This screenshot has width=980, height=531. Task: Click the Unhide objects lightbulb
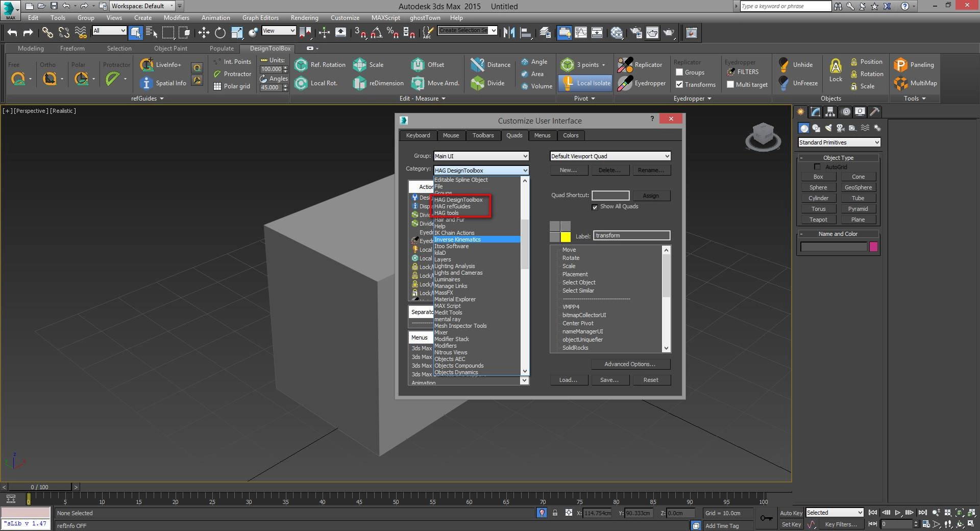[795, 65]
